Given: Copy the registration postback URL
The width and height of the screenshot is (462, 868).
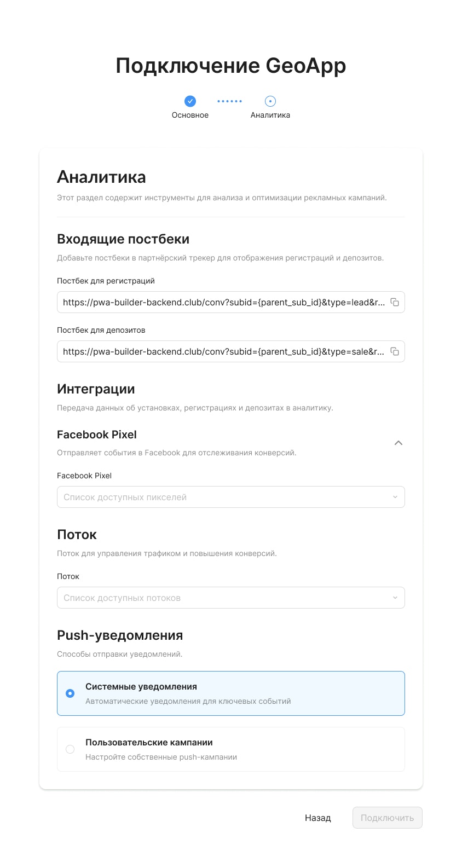Looking at the screenshot, I should (x=395, y=302).
